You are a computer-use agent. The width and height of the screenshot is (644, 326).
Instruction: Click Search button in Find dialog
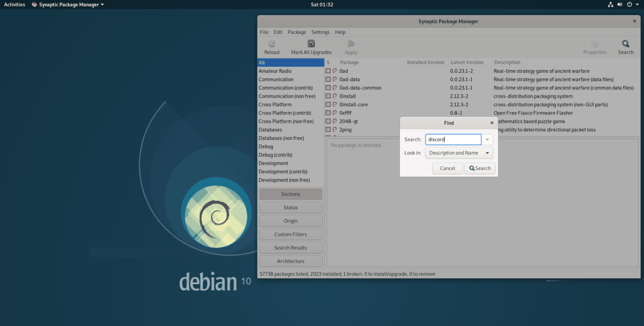tap(480, 168)
